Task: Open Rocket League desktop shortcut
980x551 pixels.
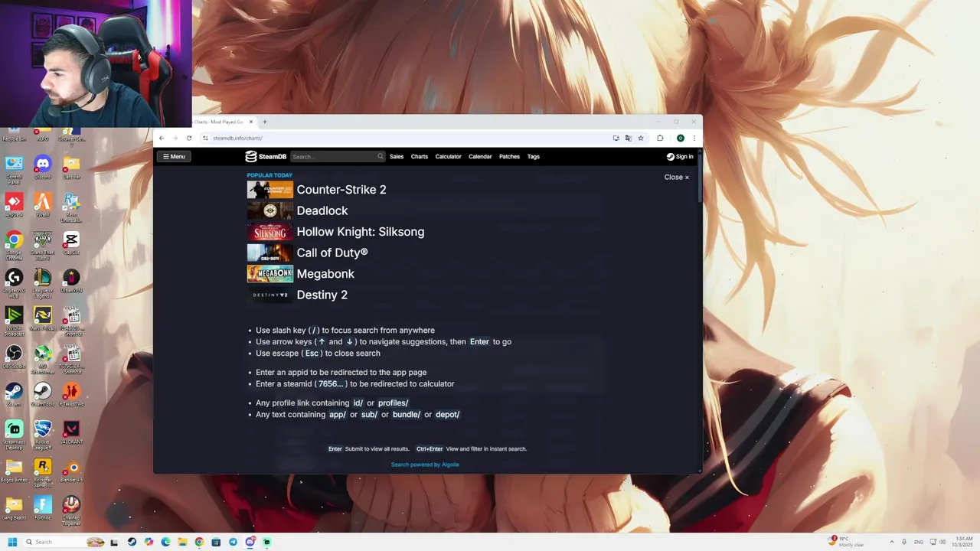Action: pyautogui.click(x=43, y=435)
